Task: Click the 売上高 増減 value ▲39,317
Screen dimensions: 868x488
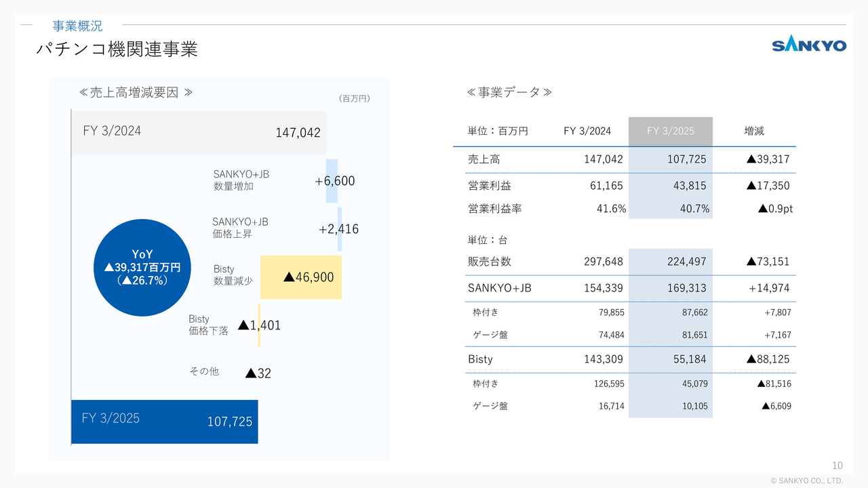Action: 768,159
